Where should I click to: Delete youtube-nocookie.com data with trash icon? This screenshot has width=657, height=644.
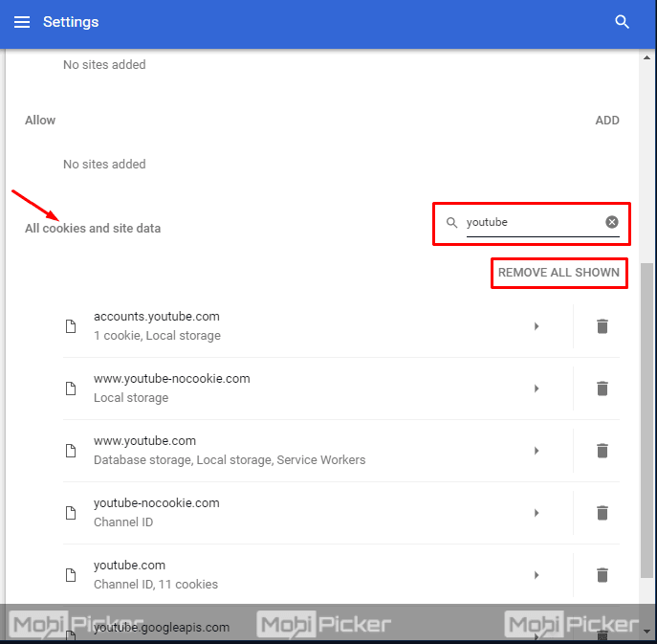(x=602, y=513)
